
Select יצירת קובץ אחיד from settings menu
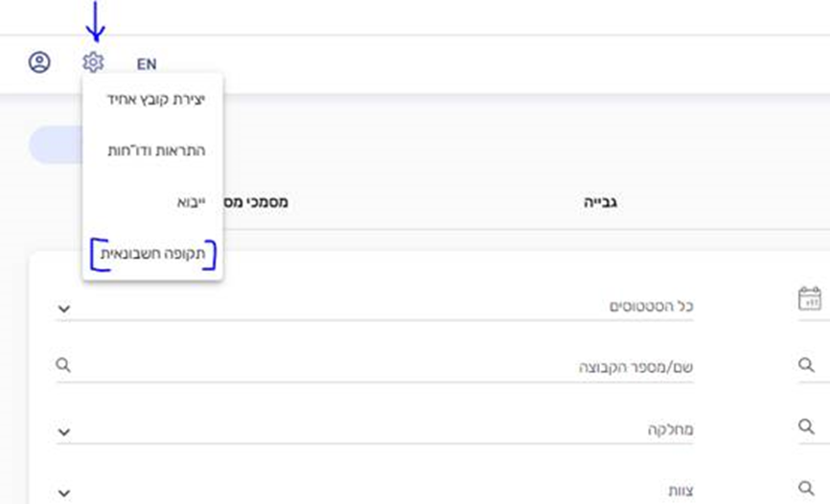coord(156,99)
